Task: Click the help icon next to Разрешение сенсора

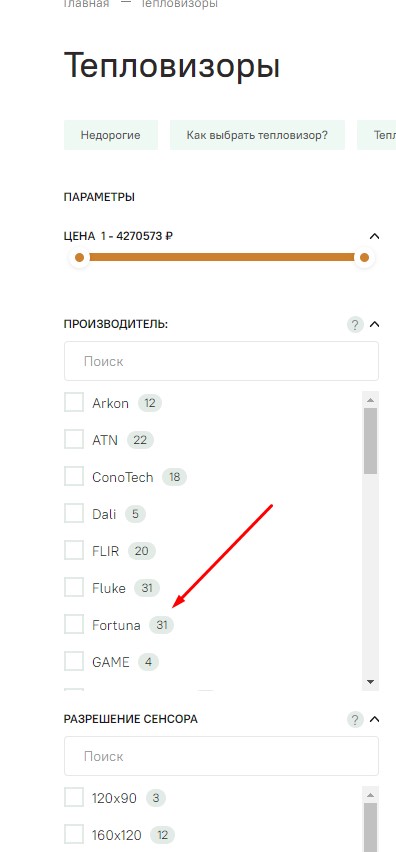Action: point(355,720)
